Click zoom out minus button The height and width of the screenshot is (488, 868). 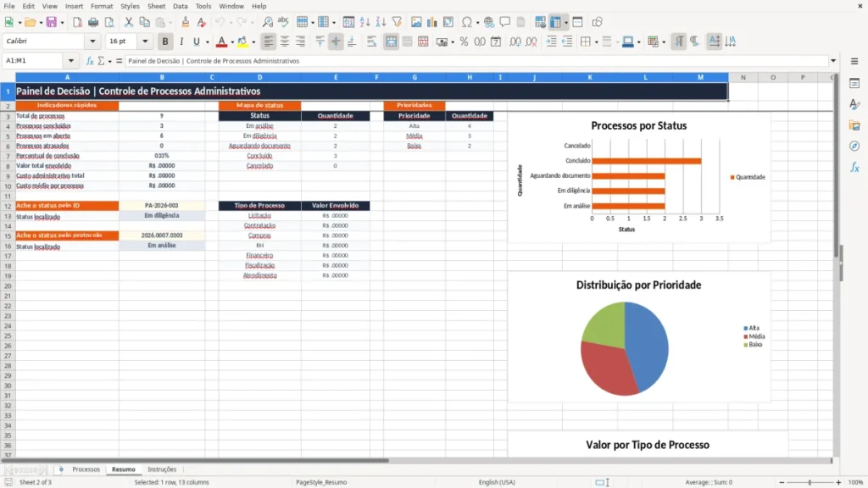coord(782,482)
